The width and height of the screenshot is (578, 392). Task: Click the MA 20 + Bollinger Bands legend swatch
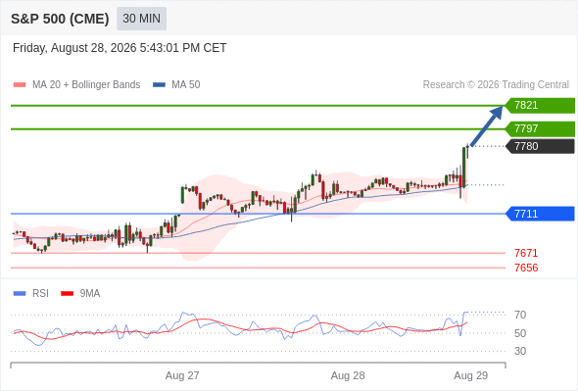pos(20,85)
